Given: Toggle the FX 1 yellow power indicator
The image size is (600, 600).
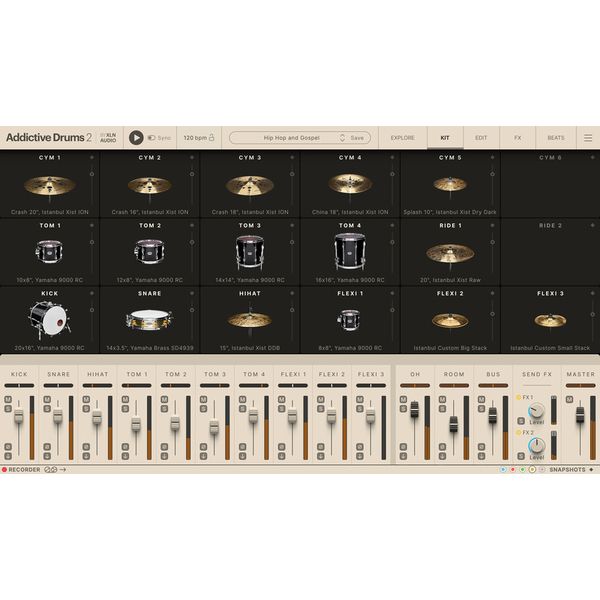Looking at the screenshot, I should (518, 398).
